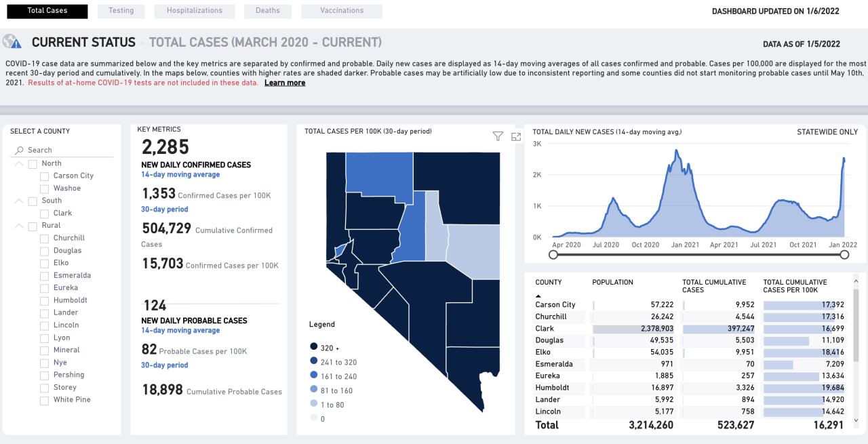Click the "Learn more" link
Screen dimensions: 868x444
(x=284, y=82)
